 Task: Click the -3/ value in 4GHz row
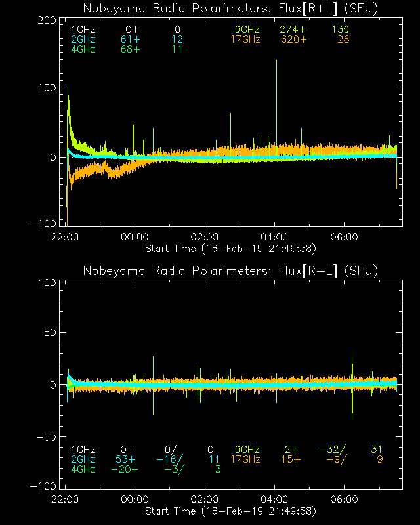coord(174,469)
